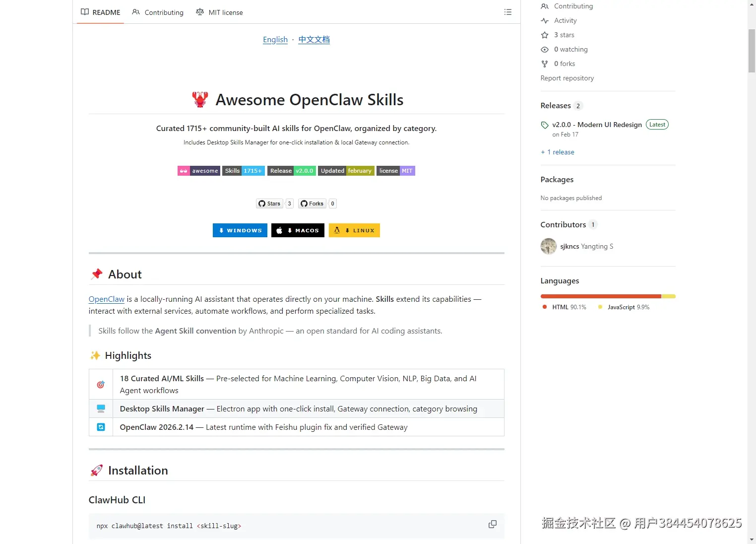The image size is (756, 544).
Task: Click the page vertical scrollbar thumb
Action: (752, 51)
